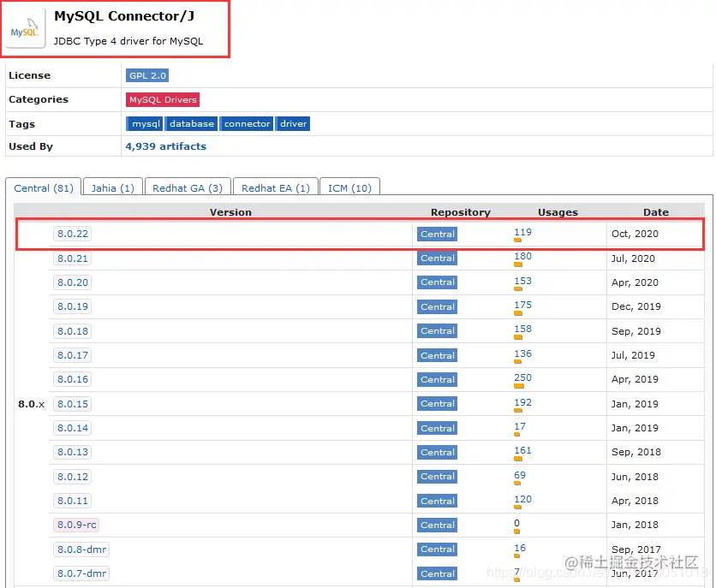
Task: Select the connector tag
Action: point(247,123)
